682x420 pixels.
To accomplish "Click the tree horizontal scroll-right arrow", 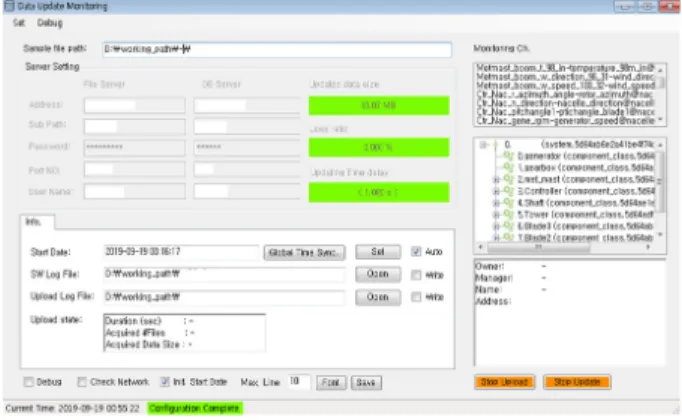I will (x=649, y=247).
